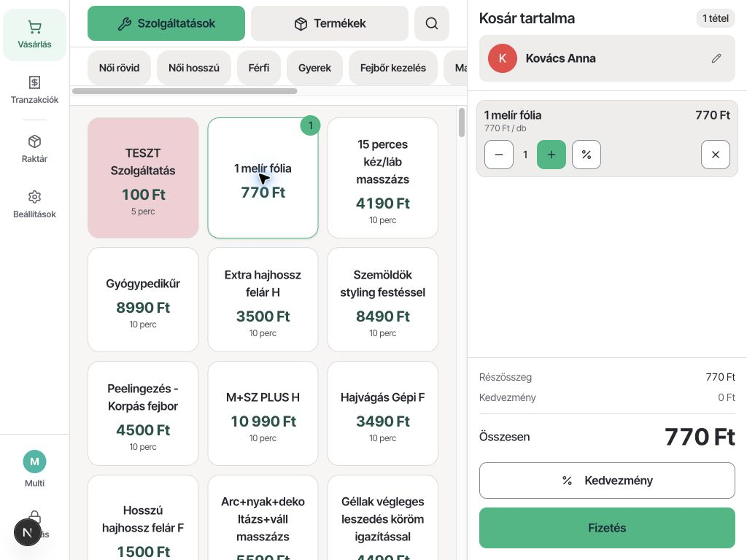Add Hosszú hajhossz felár F service
Image resolution: width=747 pixels, height=560 pixels.
click(143, 518)
